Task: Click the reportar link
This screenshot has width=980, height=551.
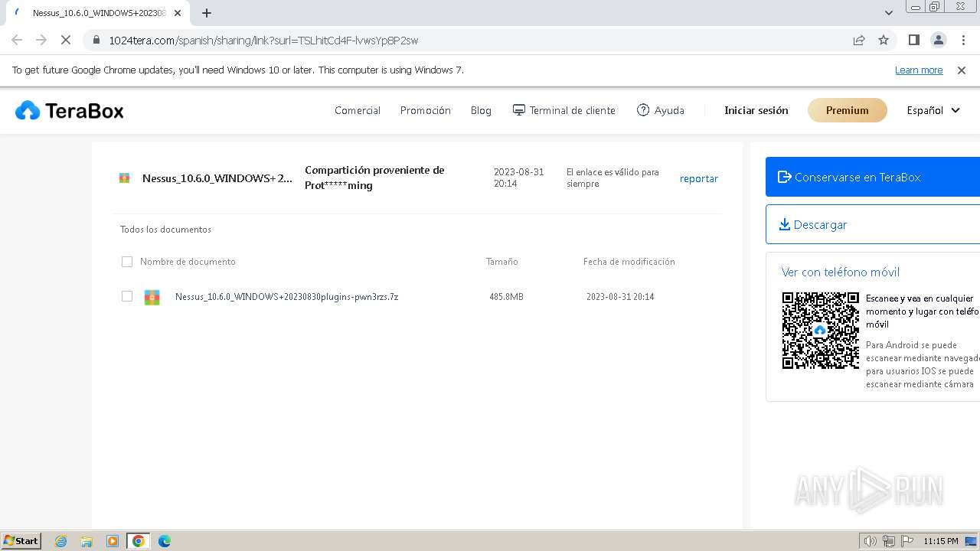Action: [x=699, y=178]
